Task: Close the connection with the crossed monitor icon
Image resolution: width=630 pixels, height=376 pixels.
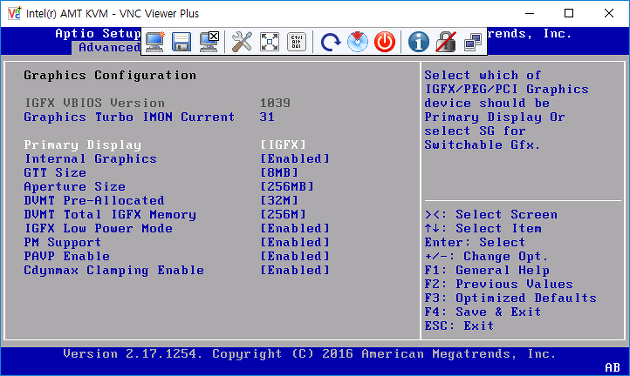Action: point(209,41)
